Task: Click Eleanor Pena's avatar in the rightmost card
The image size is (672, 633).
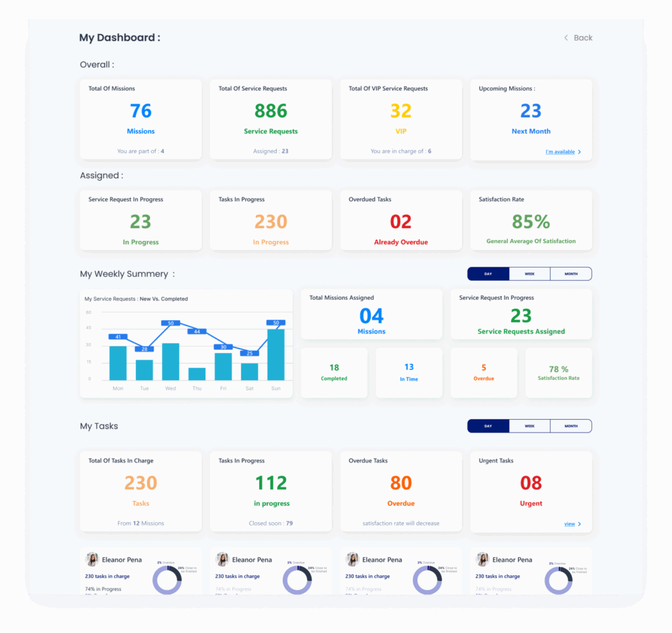Action: pos(483,560)
